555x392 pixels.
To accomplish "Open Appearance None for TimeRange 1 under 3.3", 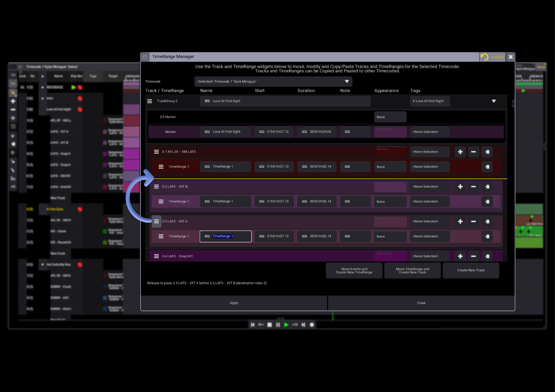I will coord(390,236).
